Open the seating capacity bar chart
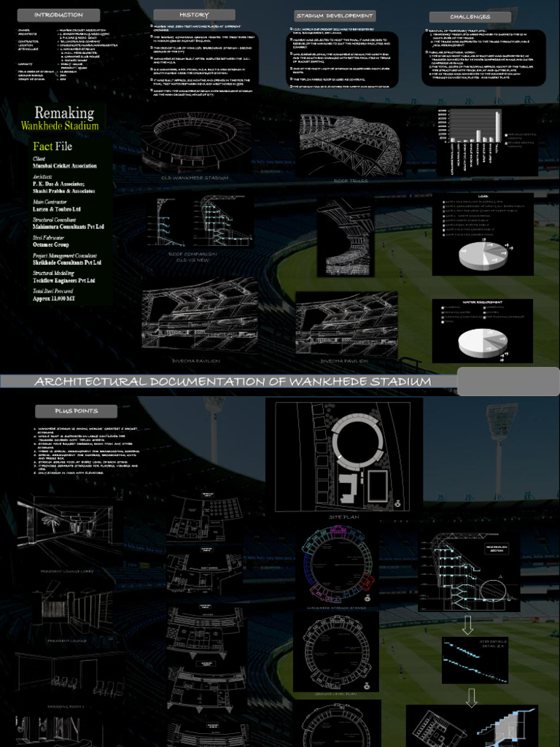560x747 pixels. [487, 141]
